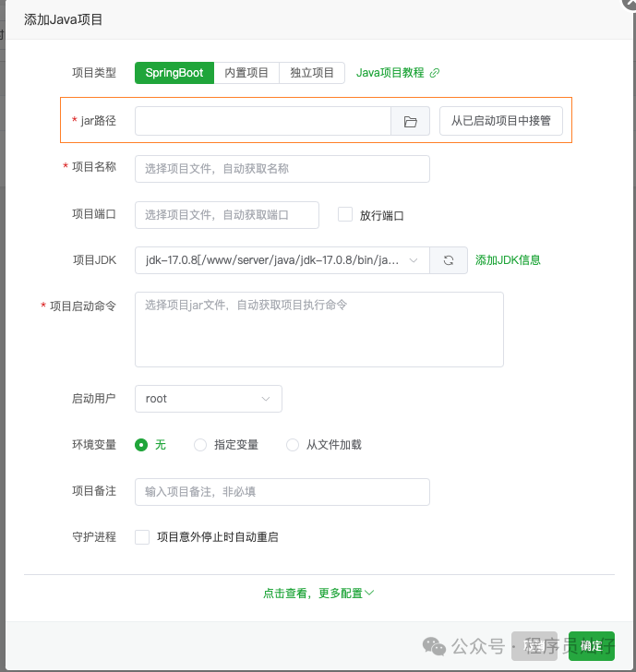This screenshot has height=672, width=636.
Task: Click the 项目启动命令 text area
Action: 318,330
